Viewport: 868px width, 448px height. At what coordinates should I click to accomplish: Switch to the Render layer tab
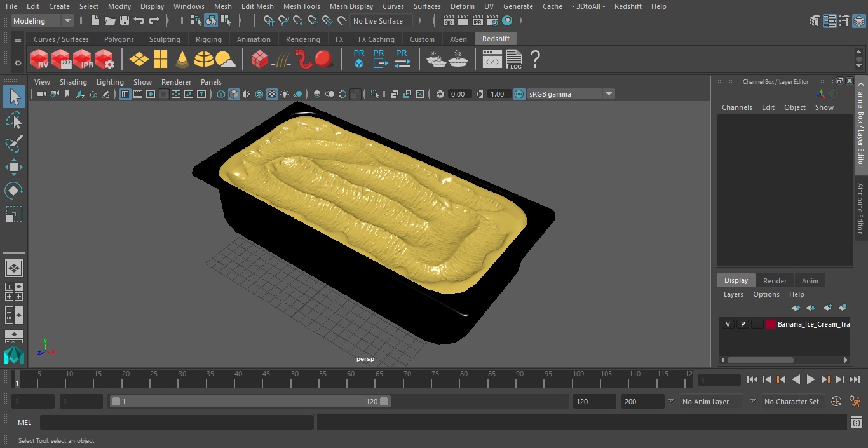pyautogui.click(x=775, y=280)
